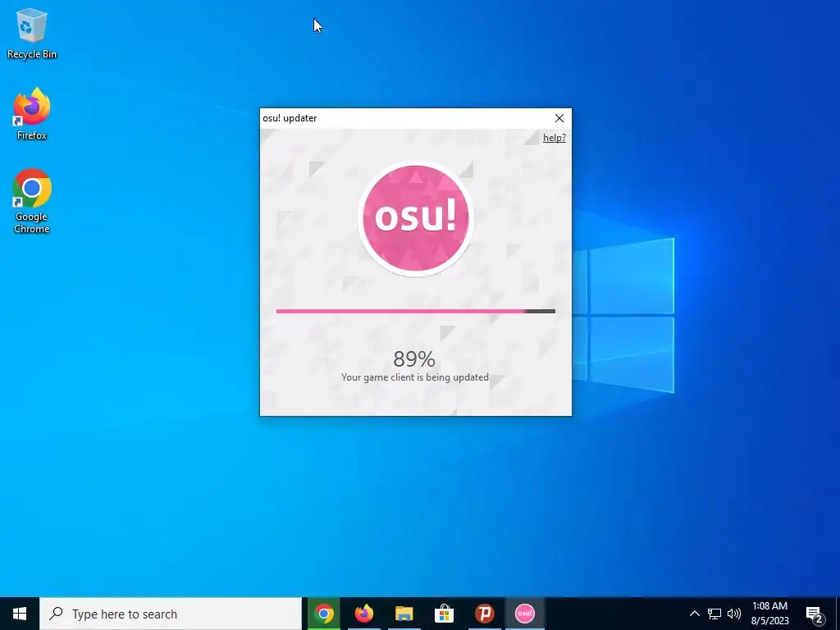Switch to osu! in the taskbar
The height and width of the screenshot is (630, 840).
pos(524,614)
